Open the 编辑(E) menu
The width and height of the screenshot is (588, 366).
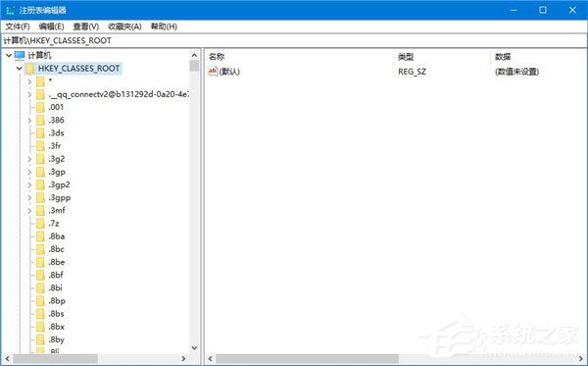51,26
